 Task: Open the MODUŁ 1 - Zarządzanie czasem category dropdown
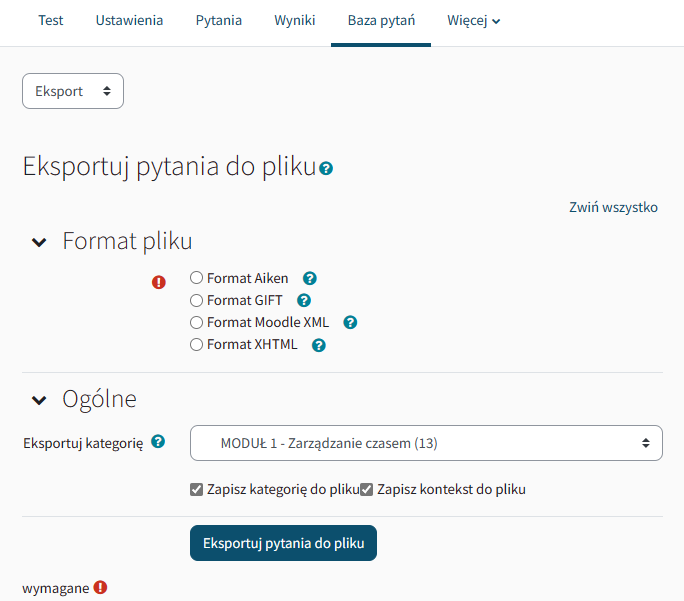(x=426, y=443)
